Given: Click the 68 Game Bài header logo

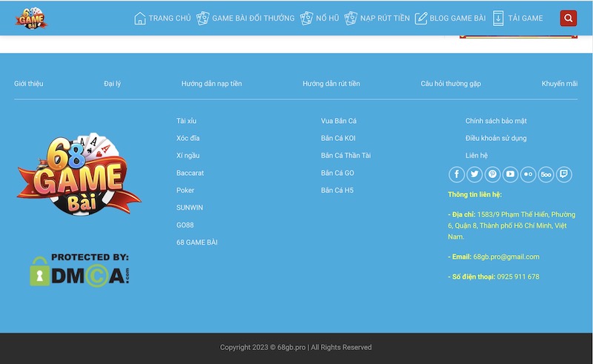Looking at the screenshot, I should click(x=31, y=18).
